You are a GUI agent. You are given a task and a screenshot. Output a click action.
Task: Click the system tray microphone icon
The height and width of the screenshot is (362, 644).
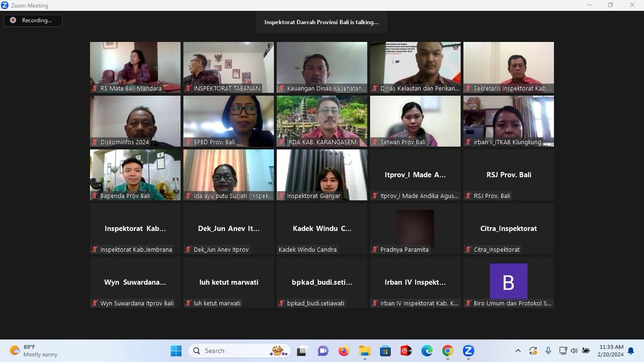[548, 351]
